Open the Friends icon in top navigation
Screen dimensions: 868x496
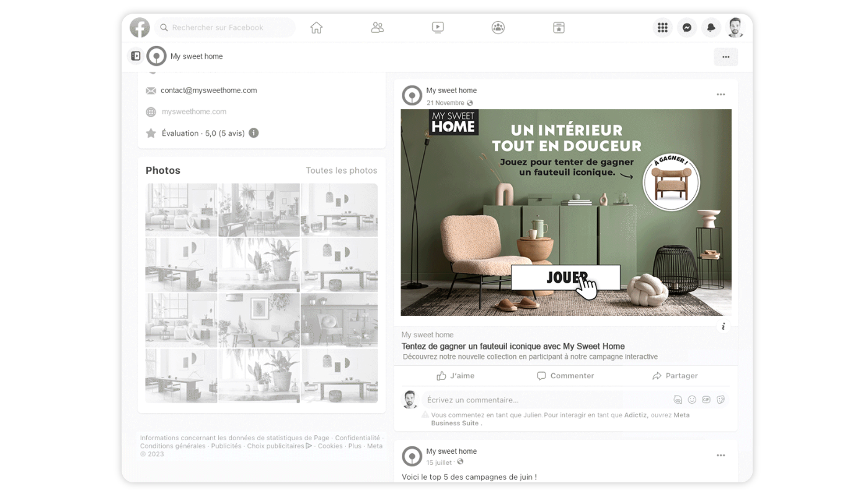377,27
